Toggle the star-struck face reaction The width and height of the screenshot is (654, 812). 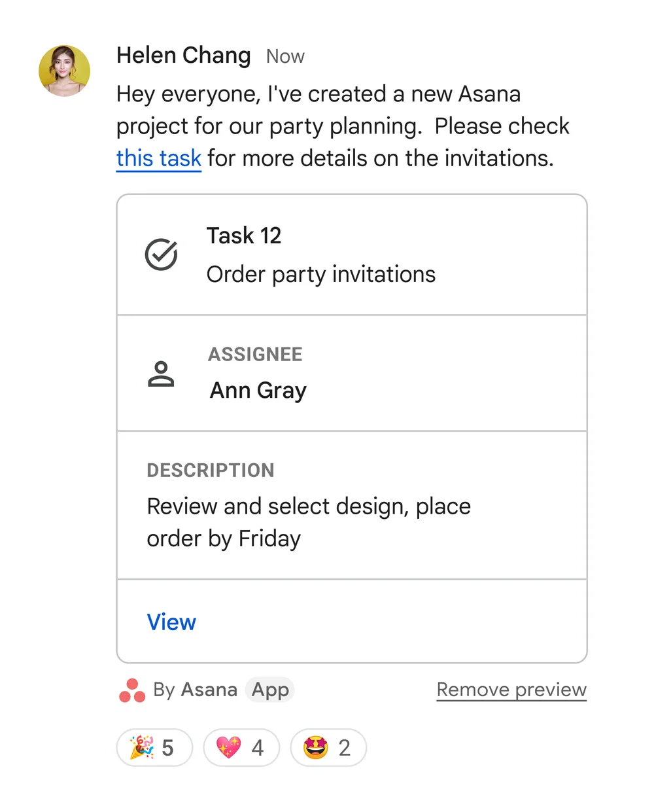[x=328, y=747]
